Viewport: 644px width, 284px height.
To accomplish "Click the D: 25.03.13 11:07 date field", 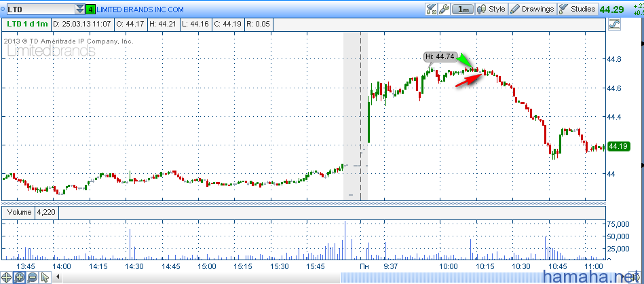I will 81,24.
